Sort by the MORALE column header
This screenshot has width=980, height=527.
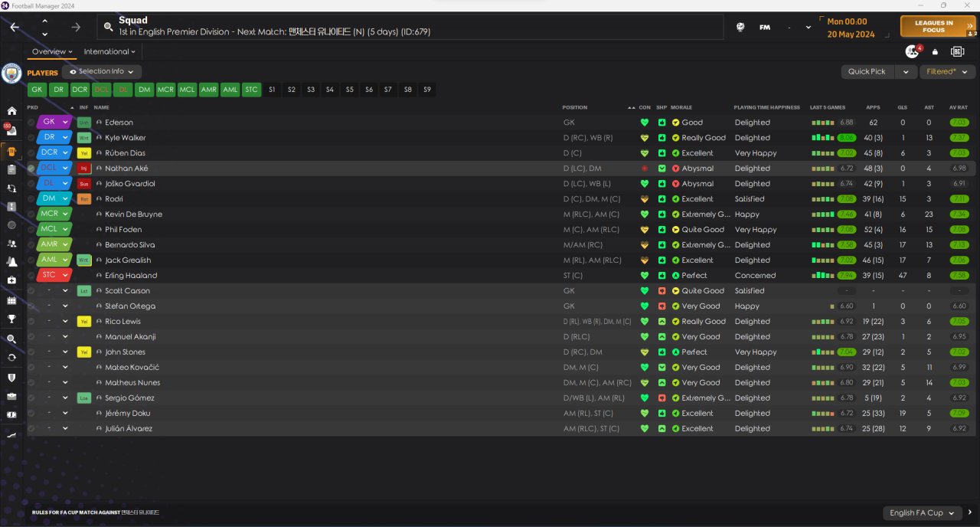[681, 107]
